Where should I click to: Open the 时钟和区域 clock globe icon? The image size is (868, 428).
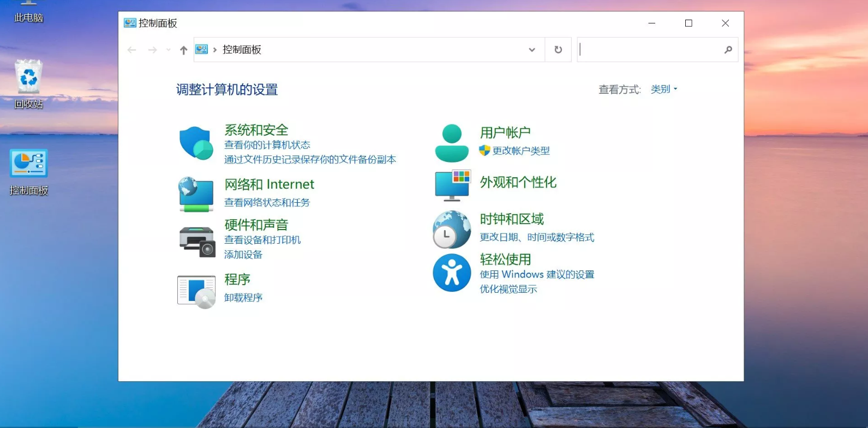(x=452, y=230)
